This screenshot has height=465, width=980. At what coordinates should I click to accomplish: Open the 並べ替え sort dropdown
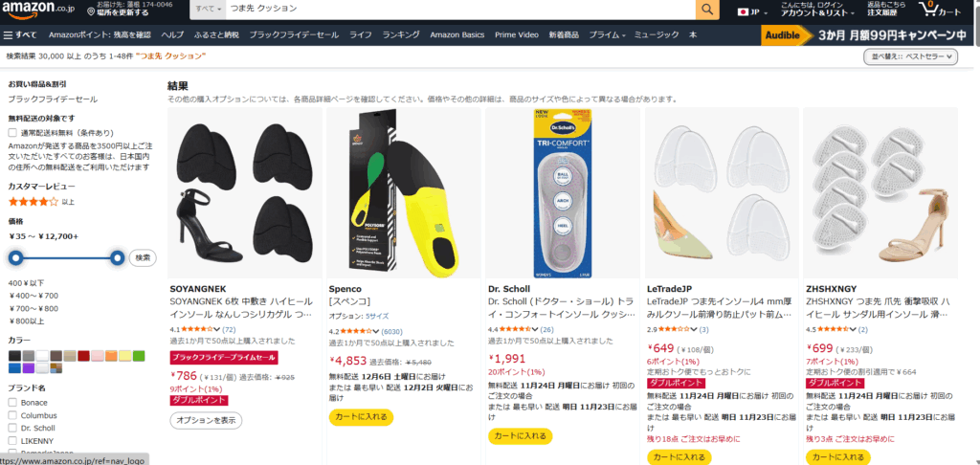click(x=911, y=56)
